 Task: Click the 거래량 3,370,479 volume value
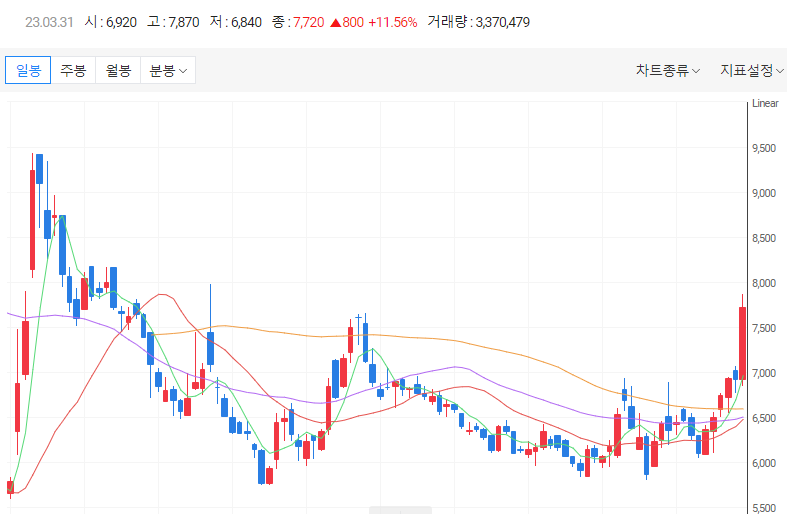coord(502,23)
